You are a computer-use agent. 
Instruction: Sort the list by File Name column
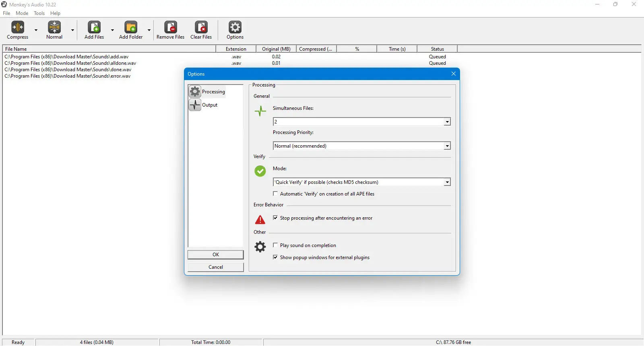pos(109,49)
